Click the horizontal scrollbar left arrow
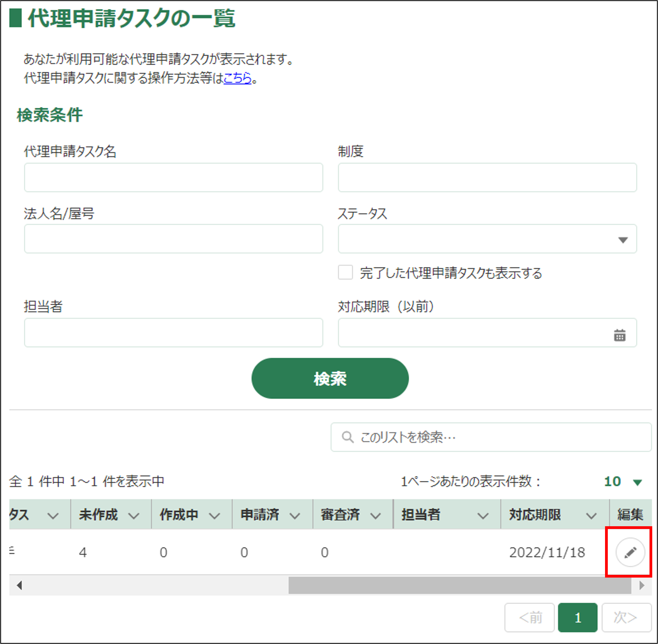The height and width of the screenshot is (644, 658). coord(19,585)
